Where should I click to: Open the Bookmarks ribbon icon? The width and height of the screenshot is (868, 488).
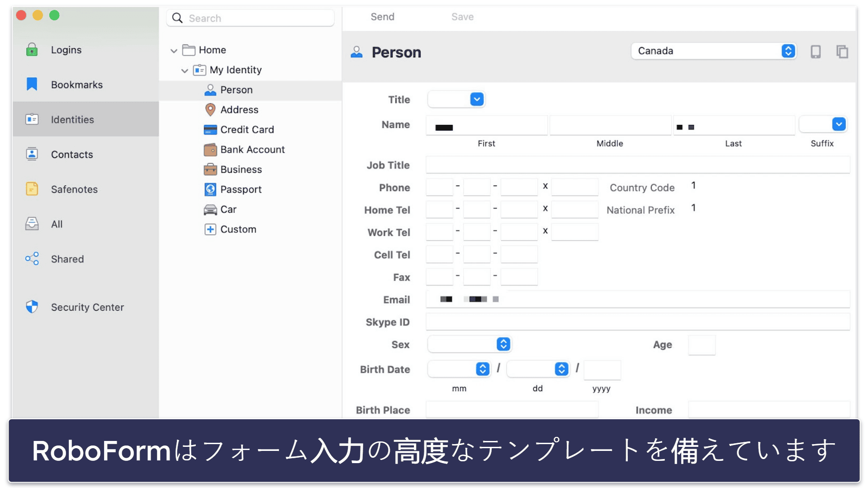[32, 84]
